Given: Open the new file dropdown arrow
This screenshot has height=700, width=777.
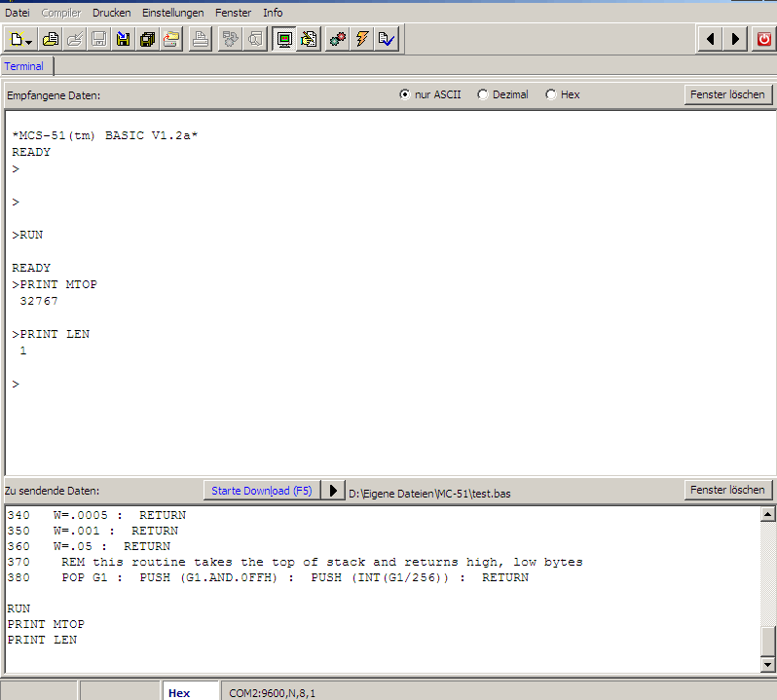Looking at the screenshot, I should [x=30, y=40].
